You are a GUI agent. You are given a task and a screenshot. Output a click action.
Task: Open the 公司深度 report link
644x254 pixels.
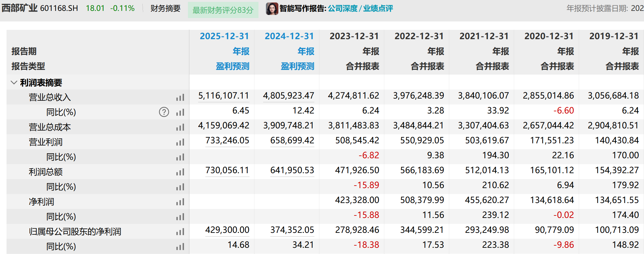tap(343, 8)
